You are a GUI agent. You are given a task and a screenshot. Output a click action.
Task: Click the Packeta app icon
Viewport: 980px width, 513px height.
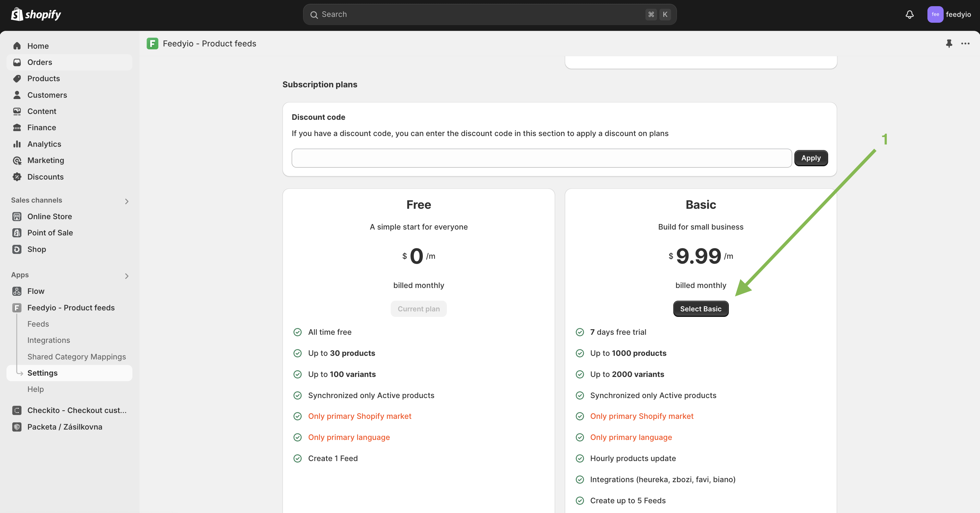click(17, 427)
